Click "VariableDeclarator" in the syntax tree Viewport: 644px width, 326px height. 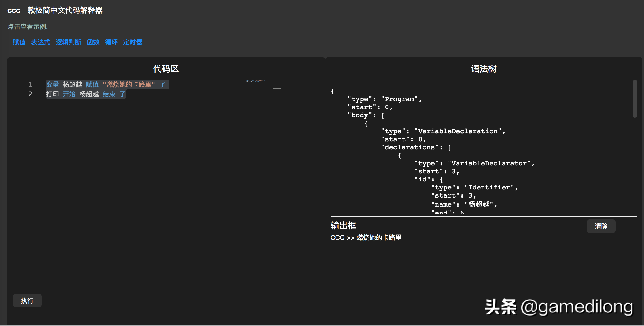coord(489,163)
